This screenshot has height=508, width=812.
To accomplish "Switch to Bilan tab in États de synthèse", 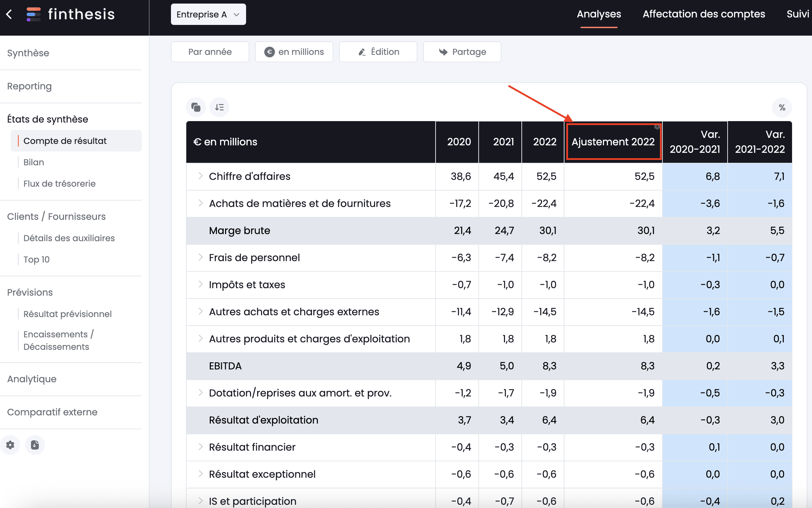I will (33, 162).
